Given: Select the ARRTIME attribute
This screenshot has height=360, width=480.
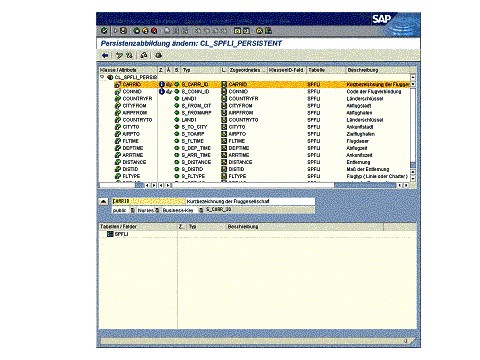Looking at the screenshot, I should pyautogui.click(x=133, y=155).
